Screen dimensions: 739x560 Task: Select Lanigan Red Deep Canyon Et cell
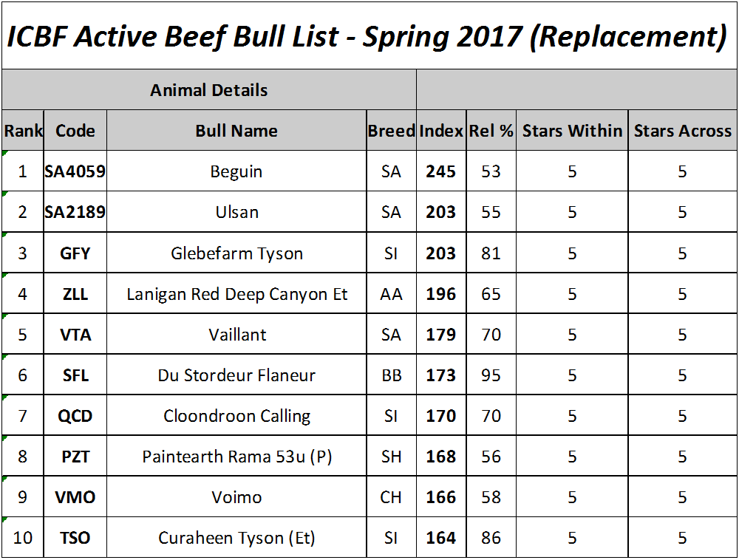pyautogui.click(x=236, y=294)
